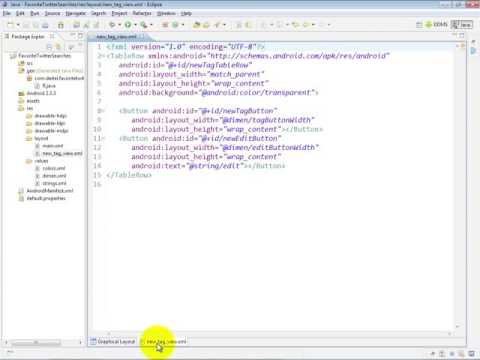Select the com.deitel package in gen
Image resolution: width=480 pixels, height=360 pixels.
[55, 78]
